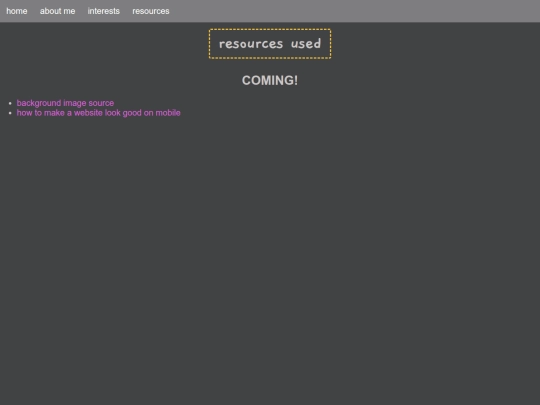The width and height of the screenshot is (540, 405).
Task: Open the background image source link
Action: pyautogui.click(x=65, y=103)
